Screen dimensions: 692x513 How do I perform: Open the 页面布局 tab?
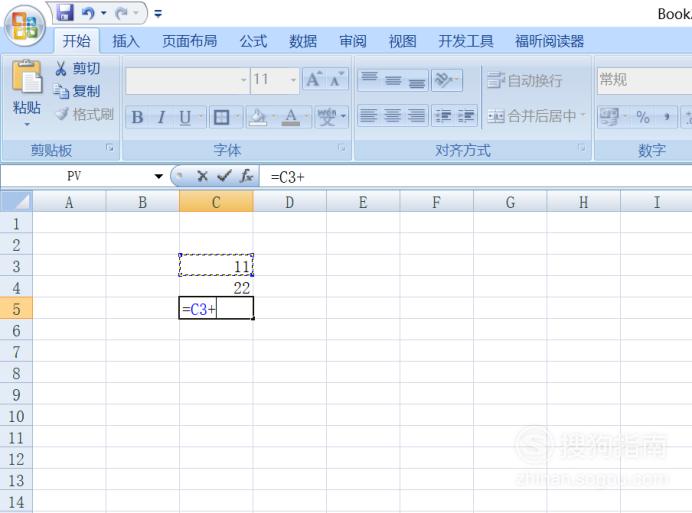[x=189, y=41]
